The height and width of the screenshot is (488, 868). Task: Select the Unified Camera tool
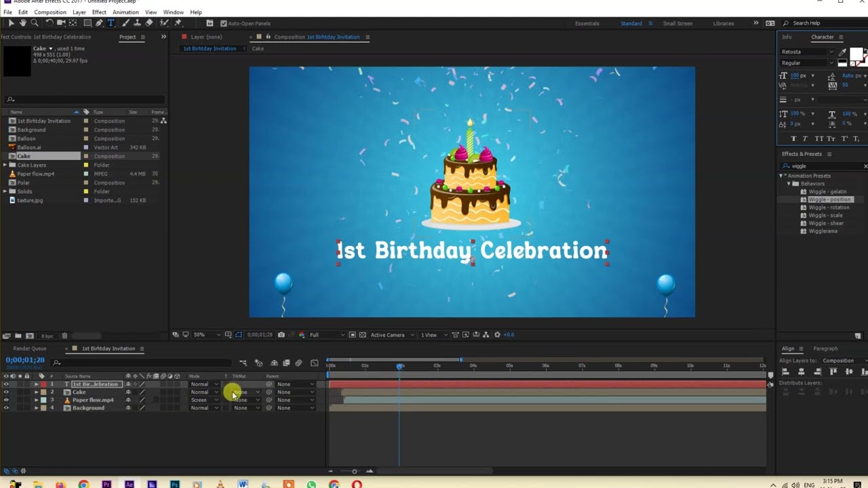coord(60,23)
